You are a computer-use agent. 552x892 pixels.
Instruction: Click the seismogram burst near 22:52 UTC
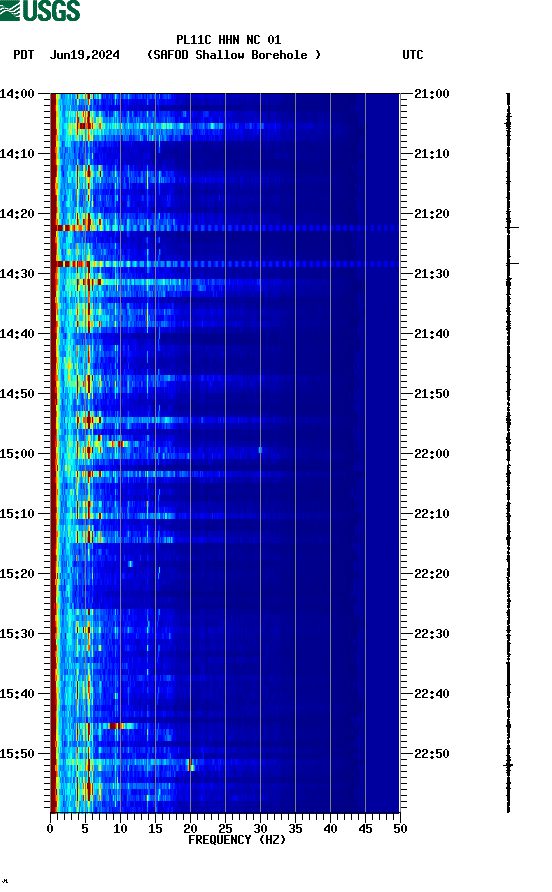pyautogui.click(x=508, y=765)
